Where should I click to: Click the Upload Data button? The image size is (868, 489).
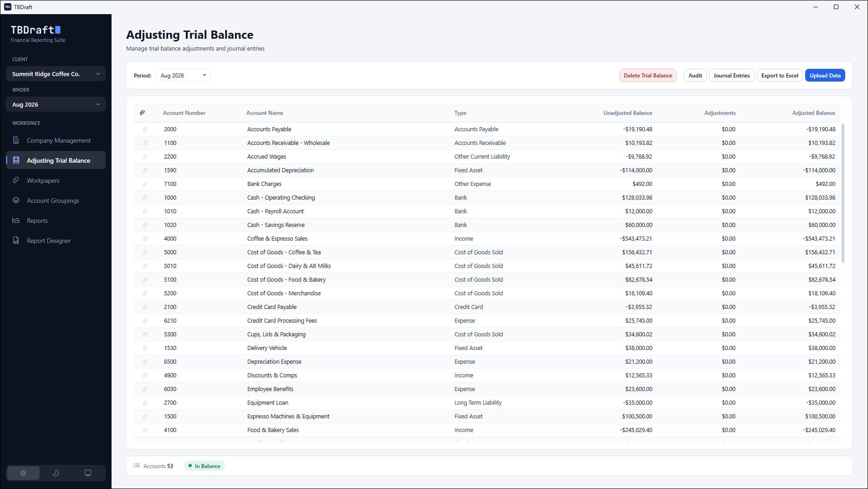tap(825, 76)
